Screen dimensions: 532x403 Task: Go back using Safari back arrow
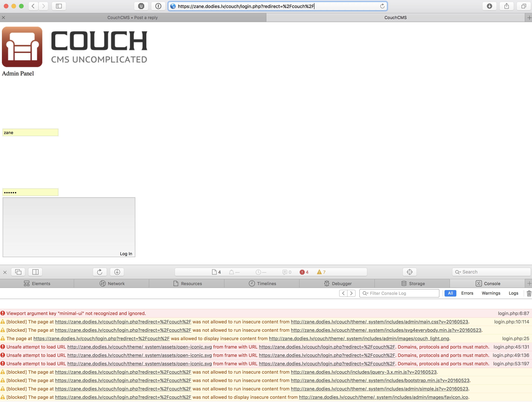[33, 6]
